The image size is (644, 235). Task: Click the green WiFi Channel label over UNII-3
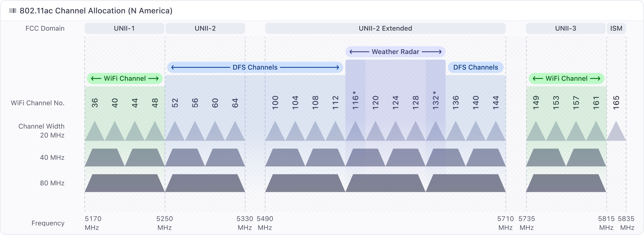click(566, 79)
